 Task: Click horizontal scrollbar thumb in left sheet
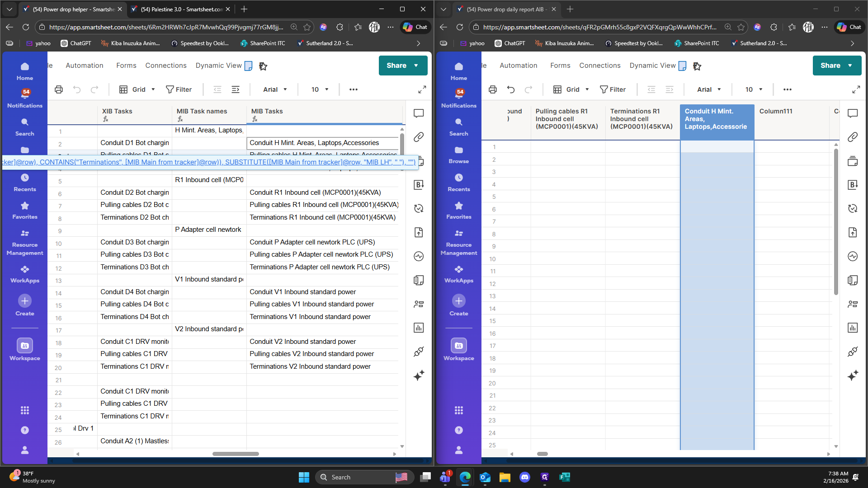pos(236,454)
